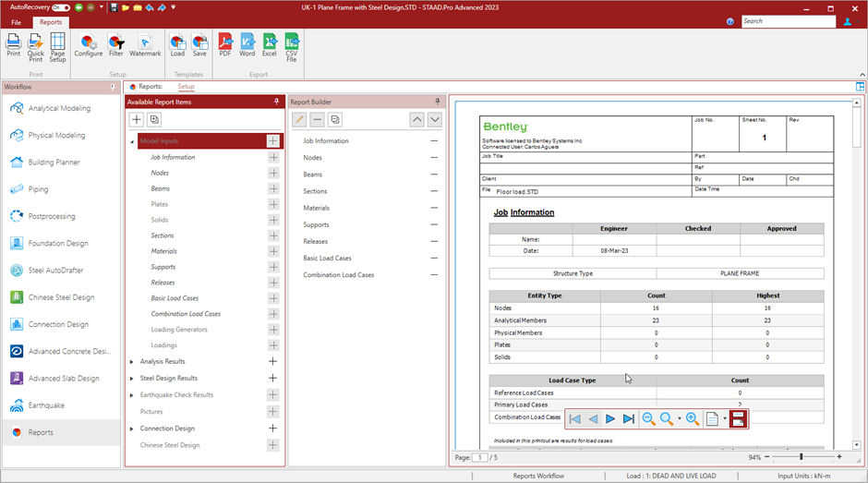Export report to CSV File

pos(292,47)
